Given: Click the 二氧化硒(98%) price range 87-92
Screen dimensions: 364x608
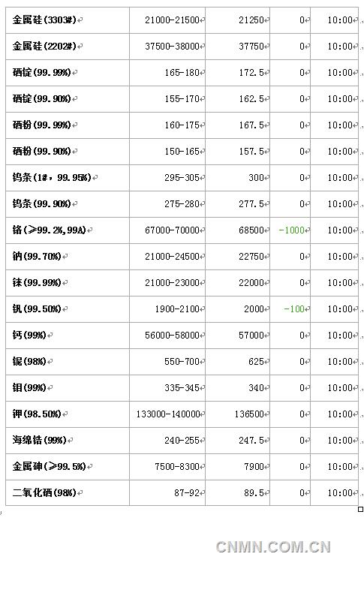Looking at the screenshot, I should (x=187, y=493).
